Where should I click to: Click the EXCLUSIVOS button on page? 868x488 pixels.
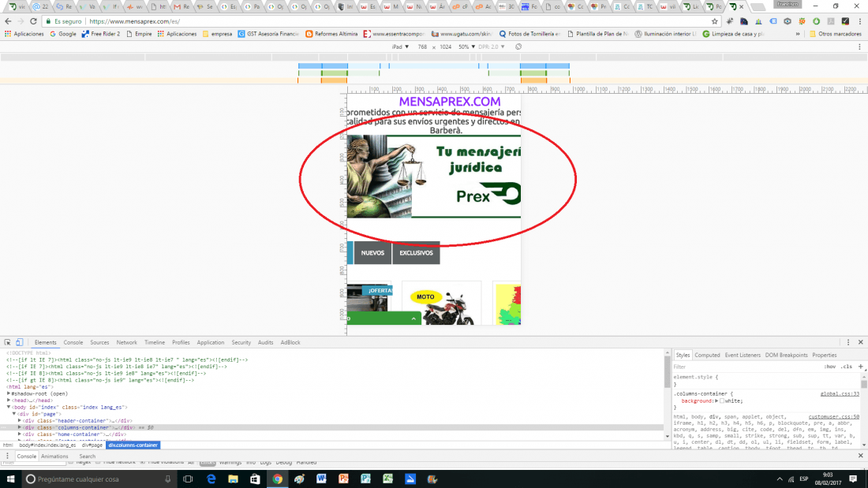tap(417, 253)
